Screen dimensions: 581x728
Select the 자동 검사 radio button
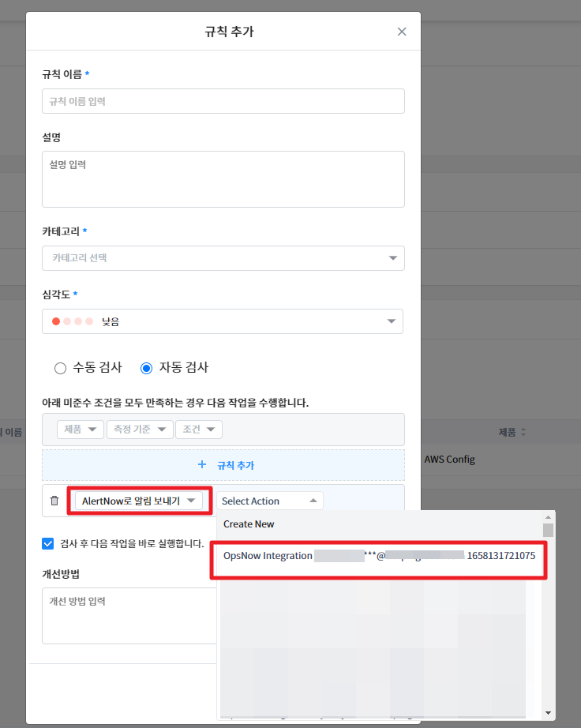(146, 368)
